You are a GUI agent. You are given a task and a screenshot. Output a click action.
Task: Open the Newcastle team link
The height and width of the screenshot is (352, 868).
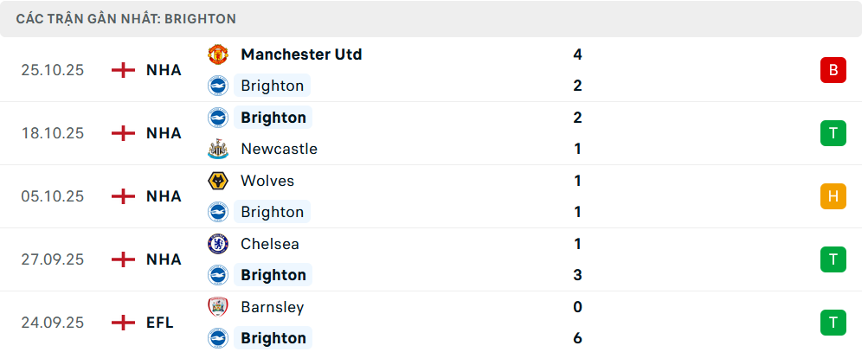[x=279, y=149]
